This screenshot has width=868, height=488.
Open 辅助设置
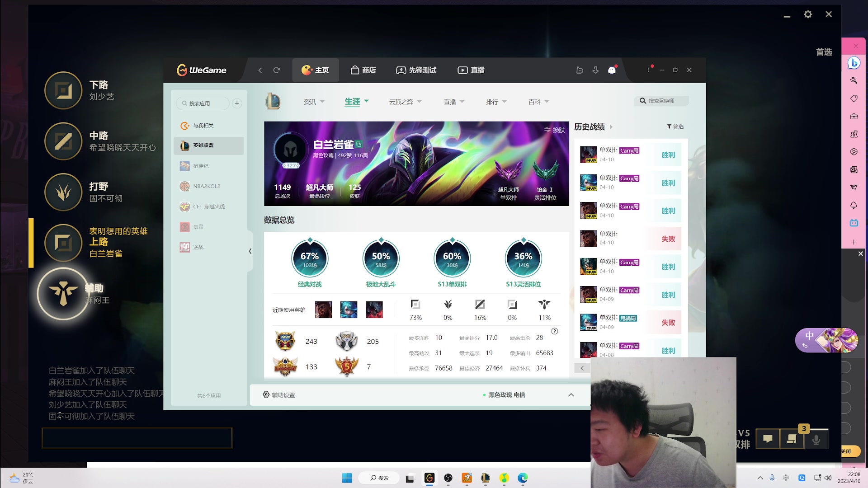[279, 395]
